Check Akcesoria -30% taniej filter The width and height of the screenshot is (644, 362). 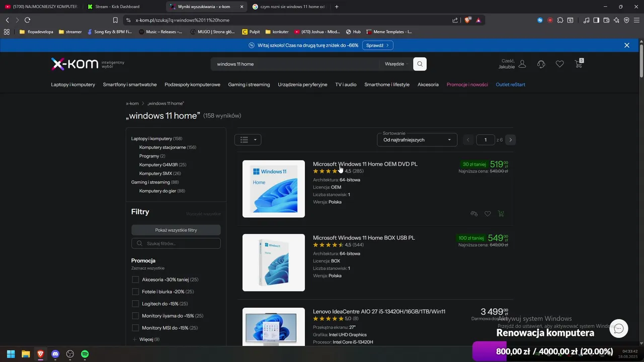pyautogui.click(x=135, y=280)
